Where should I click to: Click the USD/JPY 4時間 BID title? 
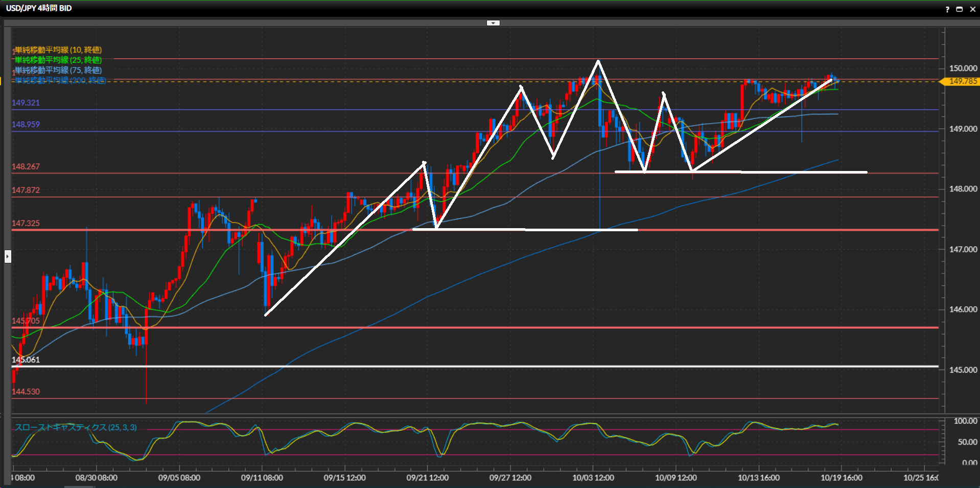coord(39,8)
